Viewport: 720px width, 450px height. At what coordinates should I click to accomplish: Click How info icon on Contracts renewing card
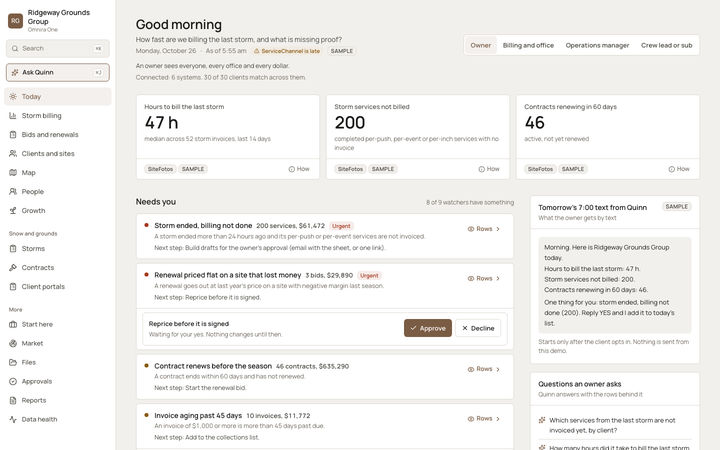[671, 169]
